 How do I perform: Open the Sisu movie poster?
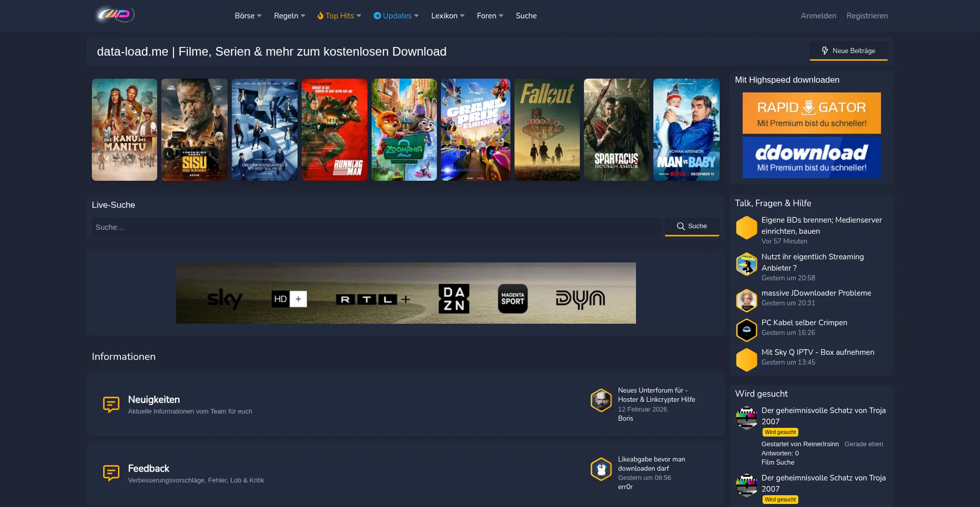coord(194,130)
